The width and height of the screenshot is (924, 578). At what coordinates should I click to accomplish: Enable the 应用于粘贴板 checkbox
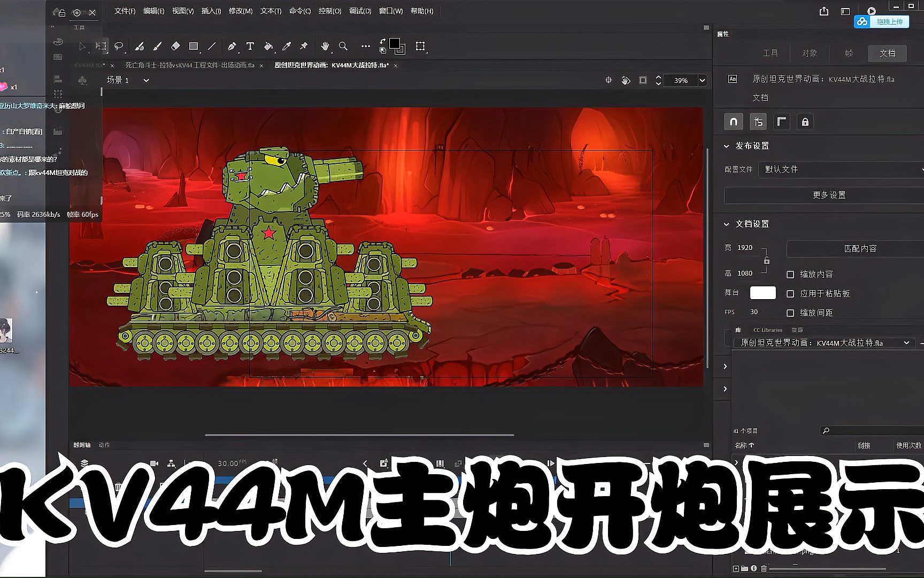click(x=790, y=294)
